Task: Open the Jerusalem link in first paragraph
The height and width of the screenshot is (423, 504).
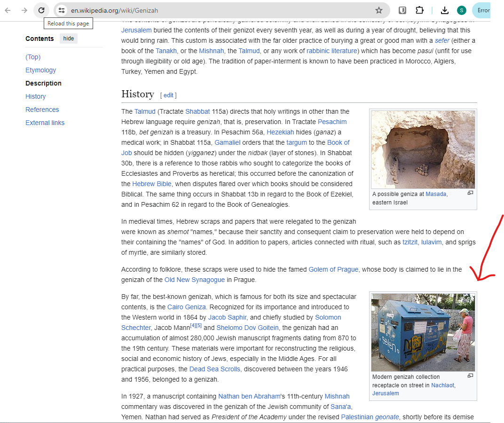Action: (136, 30)
